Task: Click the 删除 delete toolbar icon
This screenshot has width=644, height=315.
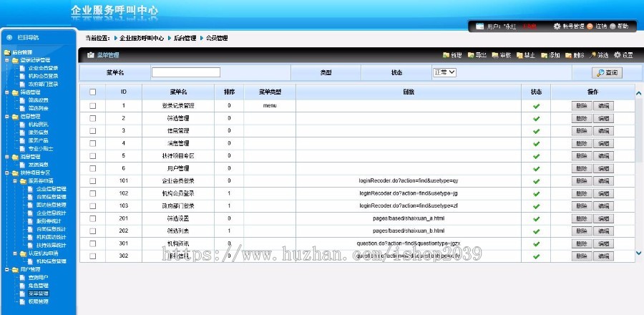Action: pyautogui.click(x=568, y=55)
